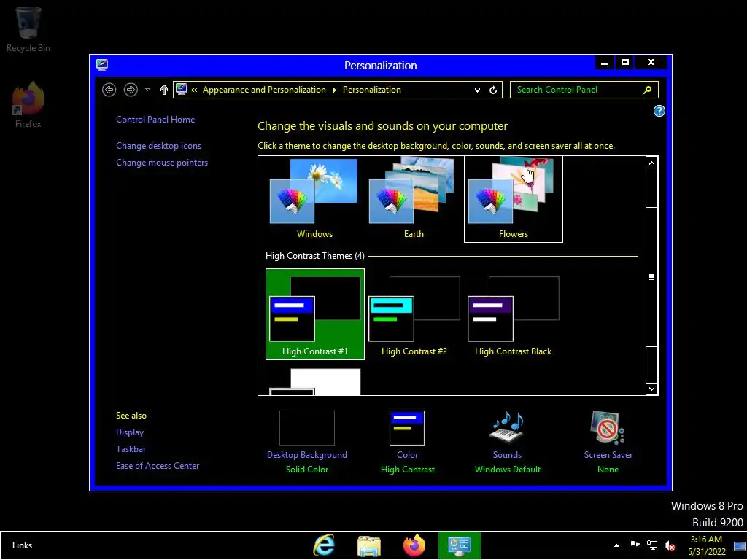Image resolution: width=747 pixels, height=560 pixels.
Task: Click the theme list scroll up arrow
Action: [x=651, y=163]
